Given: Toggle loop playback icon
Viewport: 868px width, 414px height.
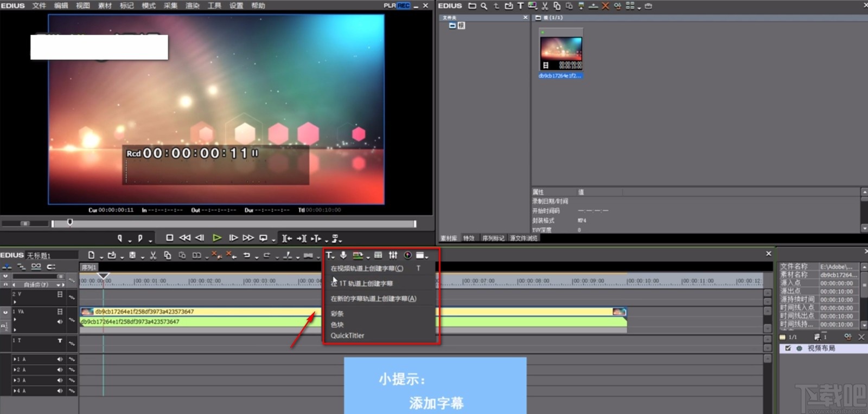Looking at the screenshot, I should 264,238.
